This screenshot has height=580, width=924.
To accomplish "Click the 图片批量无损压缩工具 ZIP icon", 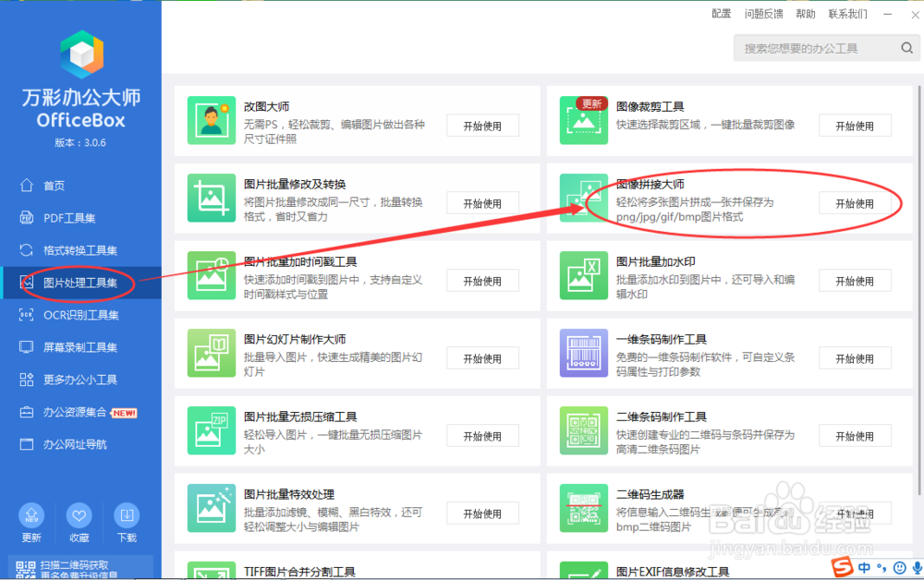I will pyautogui.click(x=212, y=430).
